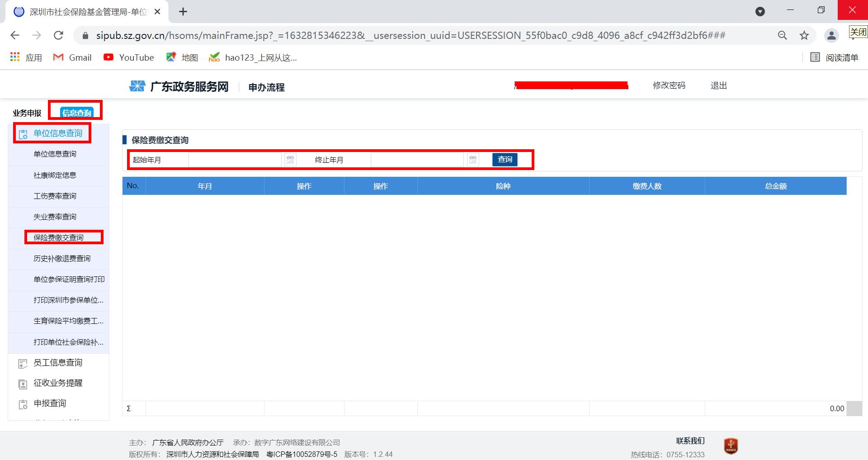Open the Google apps grid icon

[x=14, y=57]
